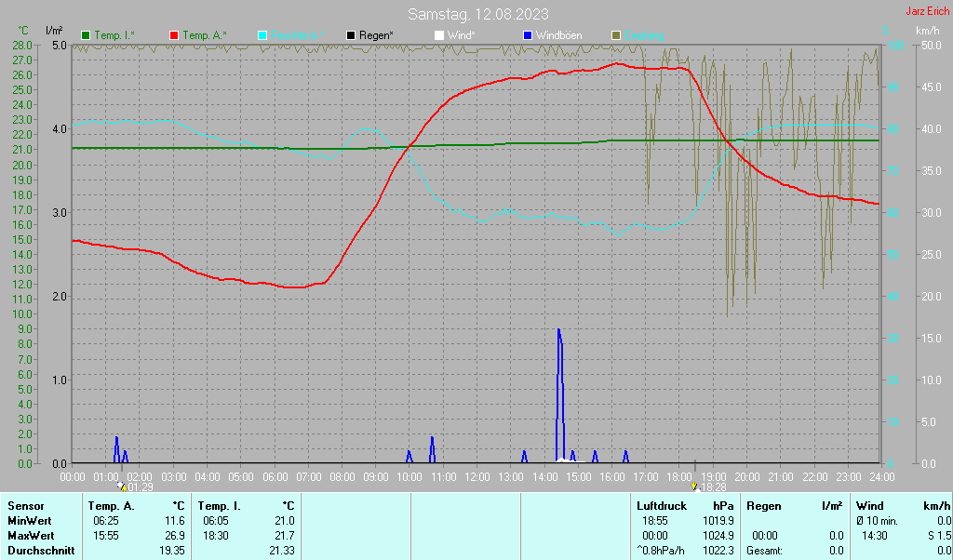This screenshot has width=953, height=560.
Task: Select the Wind* legend label
Action: click(462, 36)
